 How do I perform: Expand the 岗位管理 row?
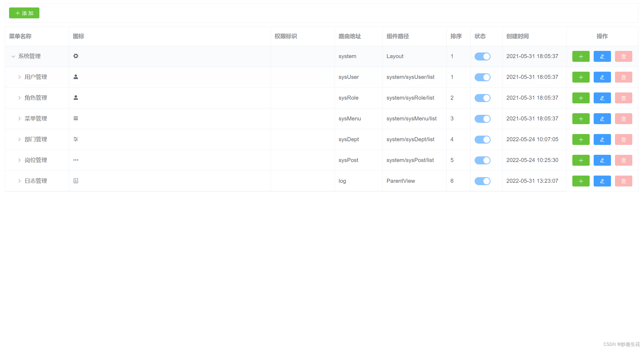tap(19, 160)
